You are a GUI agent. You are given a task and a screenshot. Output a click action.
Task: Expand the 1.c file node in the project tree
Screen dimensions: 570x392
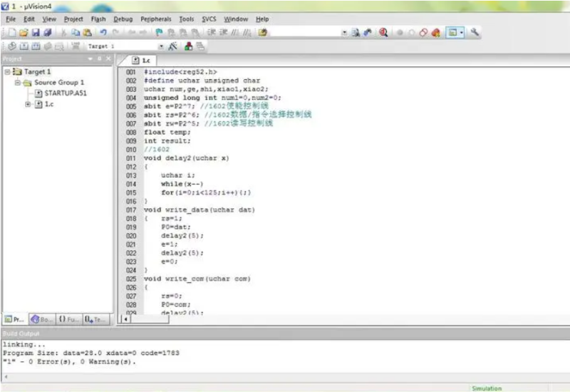coord(28,104)
